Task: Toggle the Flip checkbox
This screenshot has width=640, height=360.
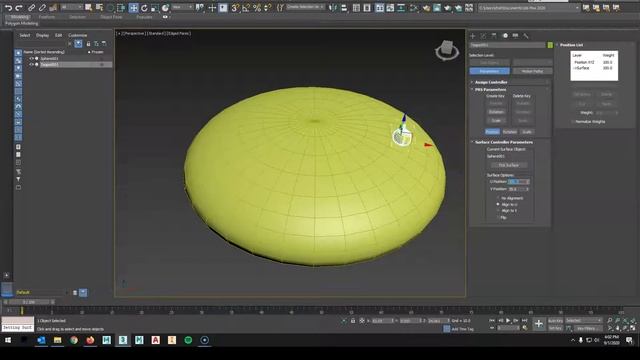Action: pyautogui.click(x=498, y=218)
